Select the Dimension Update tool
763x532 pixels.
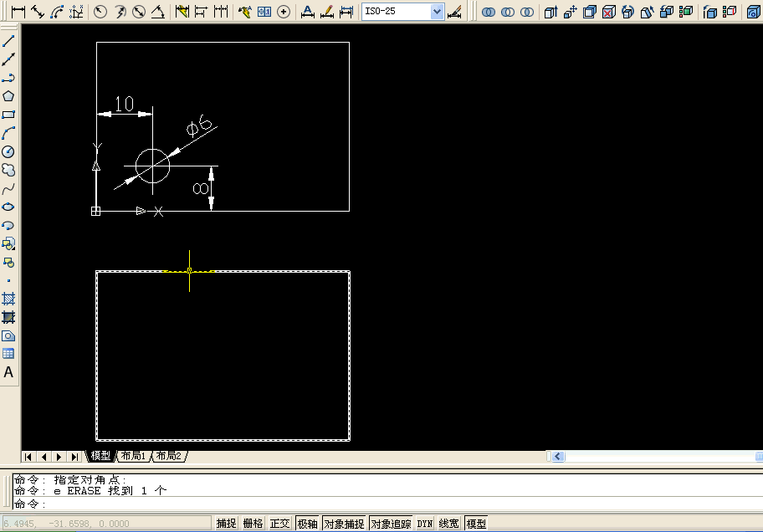click(x=346, y=12)
